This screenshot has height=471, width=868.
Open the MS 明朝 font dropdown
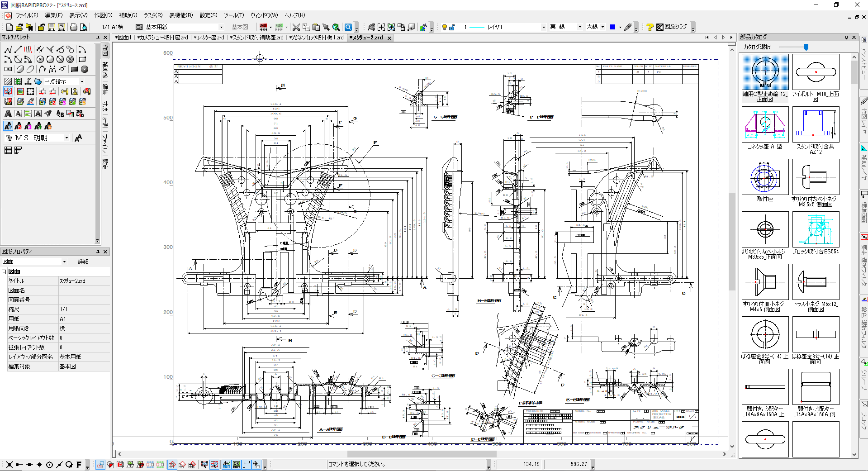click(66, 138)
